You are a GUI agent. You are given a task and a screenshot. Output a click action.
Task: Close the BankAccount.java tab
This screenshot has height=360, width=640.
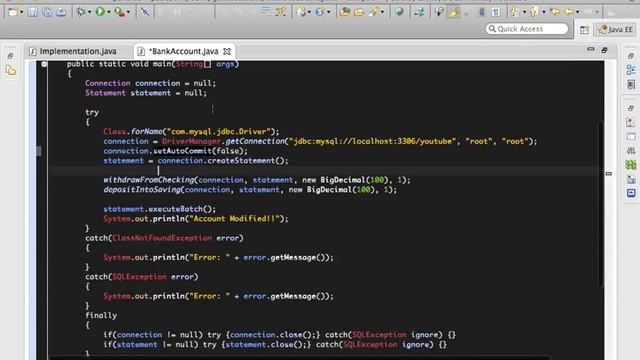(x=227, y=51)
